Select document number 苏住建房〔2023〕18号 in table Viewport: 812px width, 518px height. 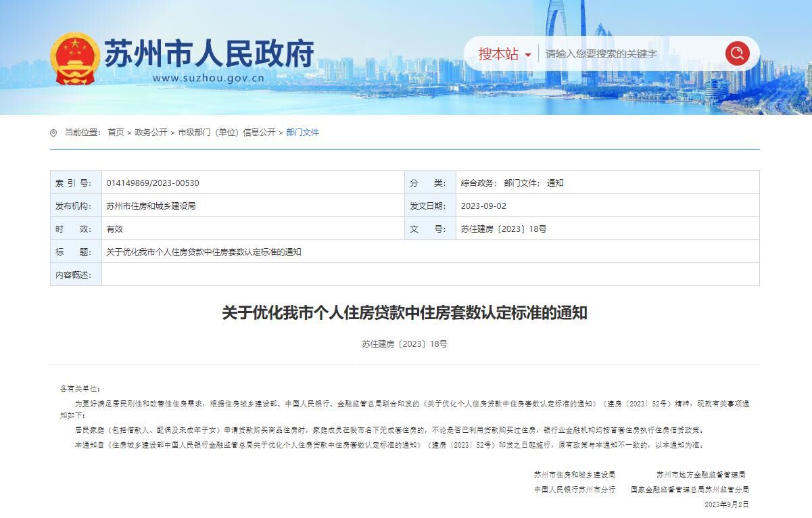click(504, 229)
